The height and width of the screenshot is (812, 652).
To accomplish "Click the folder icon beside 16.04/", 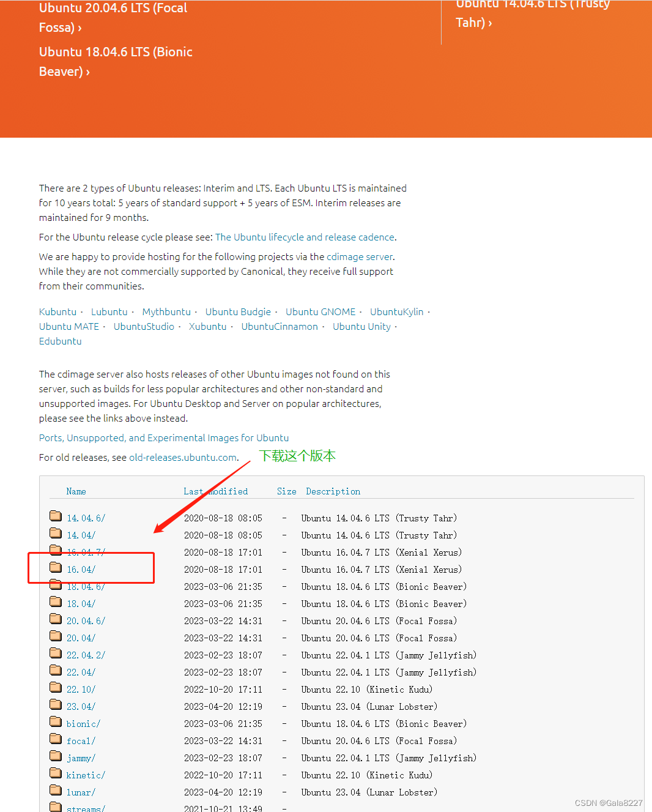I will pos(56,567).
